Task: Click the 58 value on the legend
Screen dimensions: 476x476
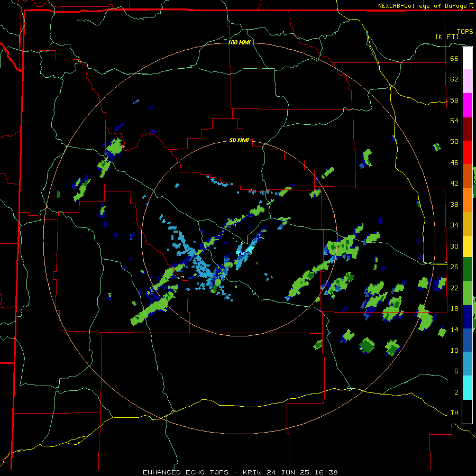Action: click(454, 100)
